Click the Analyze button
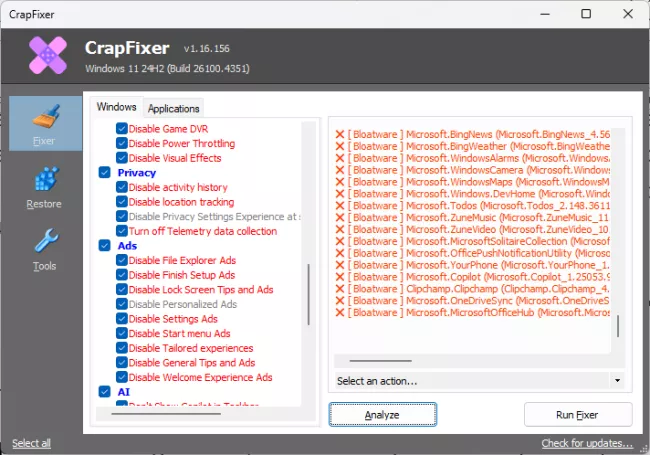 pos(382,414)
